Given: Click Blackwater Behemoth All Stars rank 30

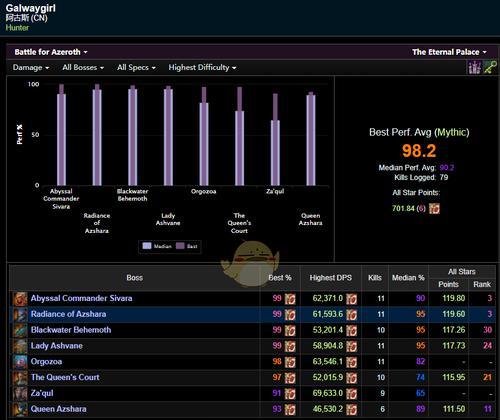Looking at the screenshot, I should (x=487, y=330).
